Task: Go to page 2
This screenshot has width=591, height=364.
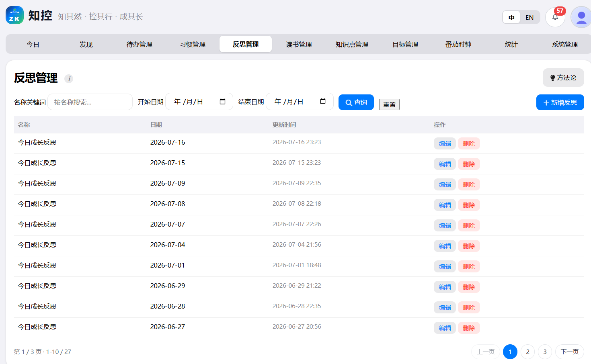Action: (527, 352)
